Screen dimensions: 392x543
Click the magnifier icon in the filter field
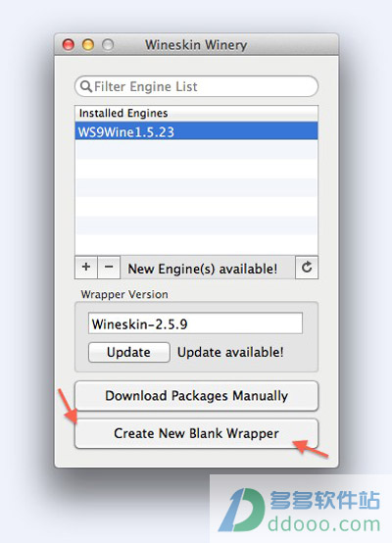point(85,86)
